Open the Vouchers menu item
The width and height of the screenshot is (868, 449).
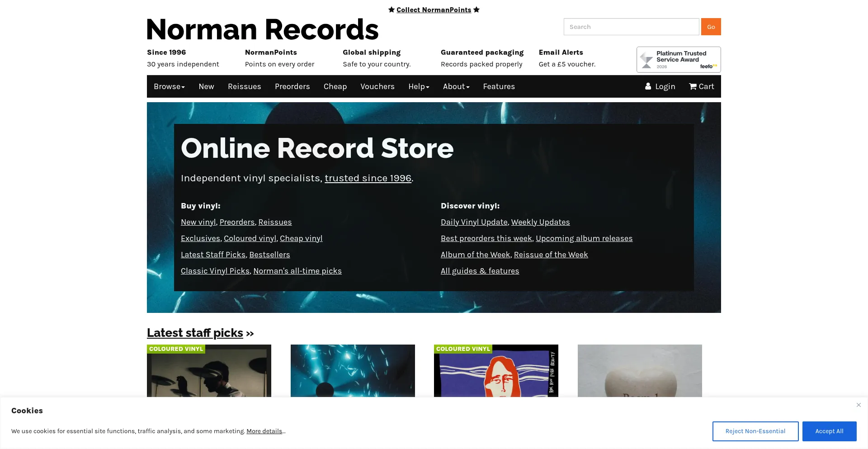(x=377, y=86)
